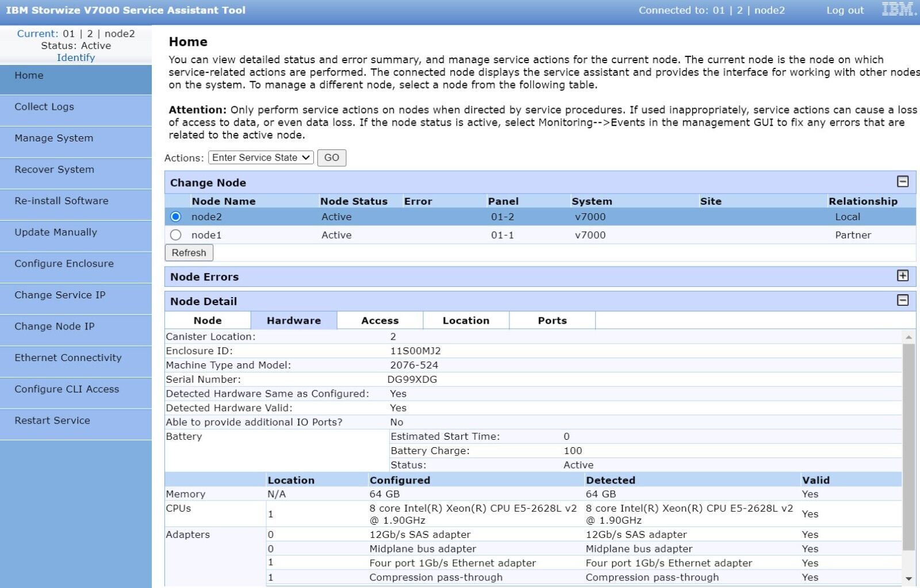Viewport: 920px width, 588px height.
Task: Click the Memory row label
Action: point(185,494)
